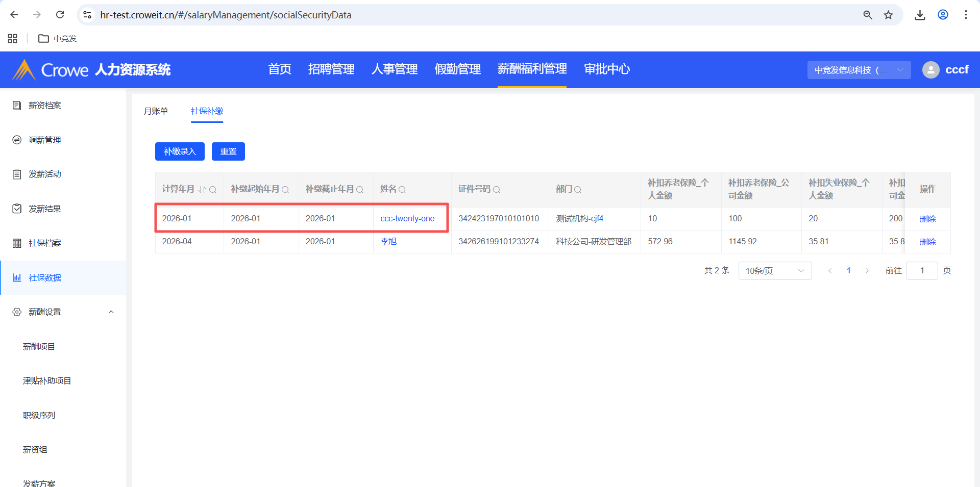Click the cccf user avatar icon
The width and height of the screenshot is (980, 487).
pos(930,70)
